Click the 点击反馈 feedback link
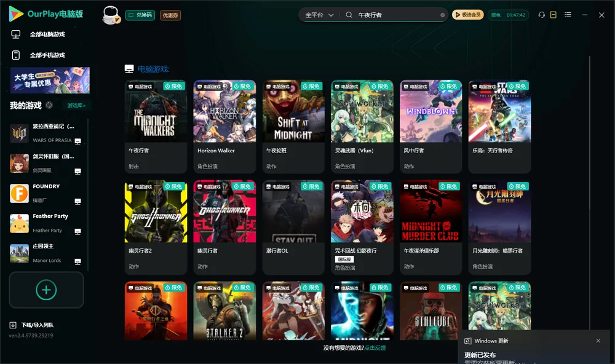 click(x=375, y=347)
